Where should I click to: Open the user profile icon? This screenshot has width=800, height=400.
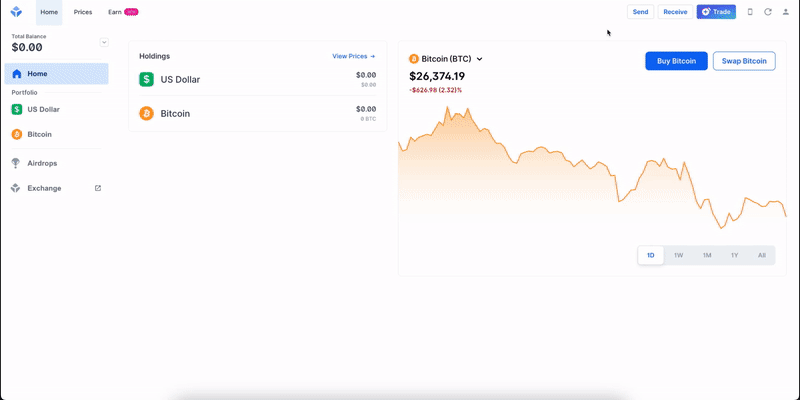(786, 12)
